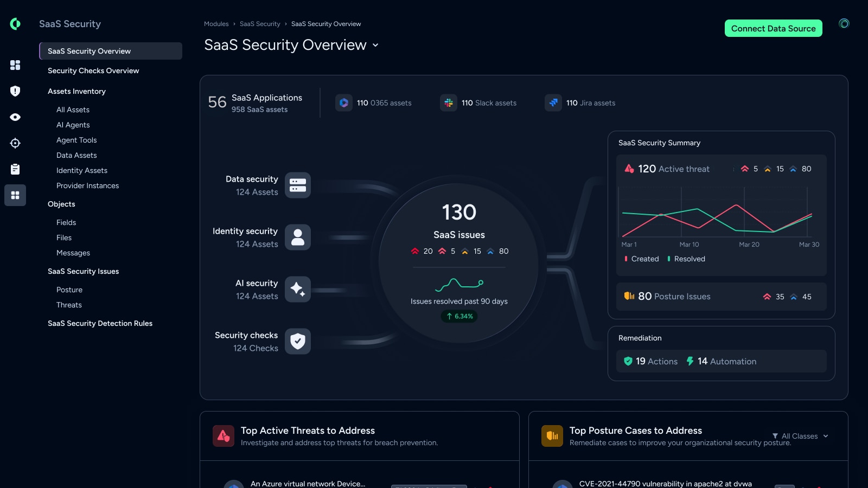Screen dimensions: 868x488
Task: Click the Data security server icon
Action: click(298, 185)
